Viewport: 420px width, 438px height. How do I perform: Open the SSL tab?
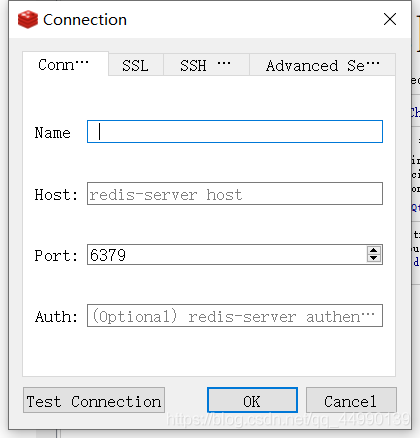pos(136,65)
